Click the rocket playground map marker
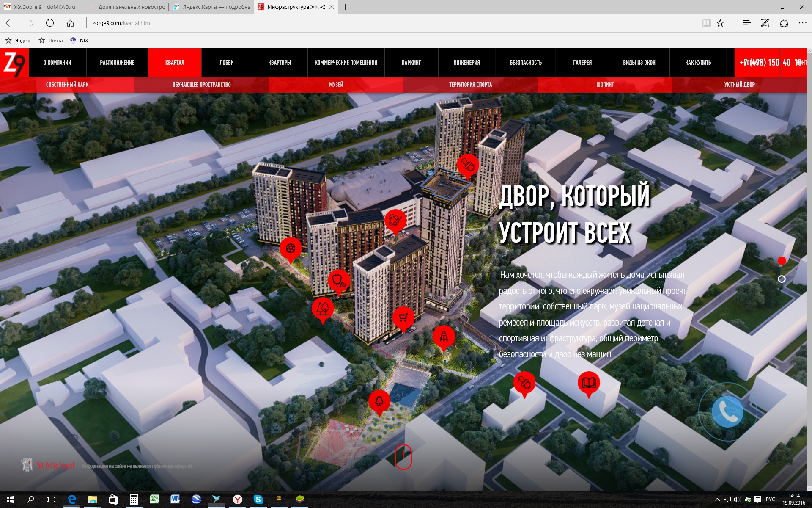Screen dimensions: 812x508 (444, 337)
